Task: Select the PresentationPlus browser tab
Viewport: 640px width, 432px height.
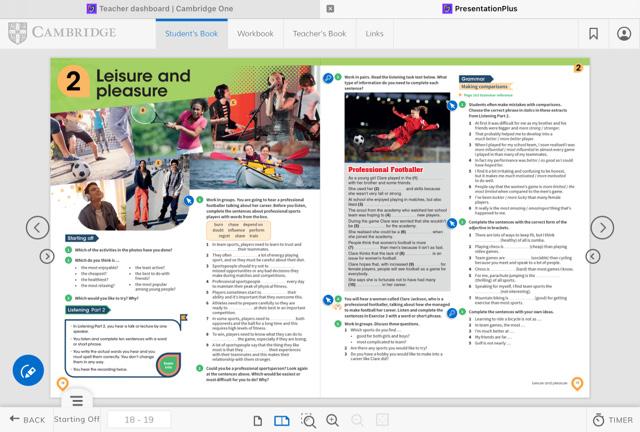Action: (480, 9)
